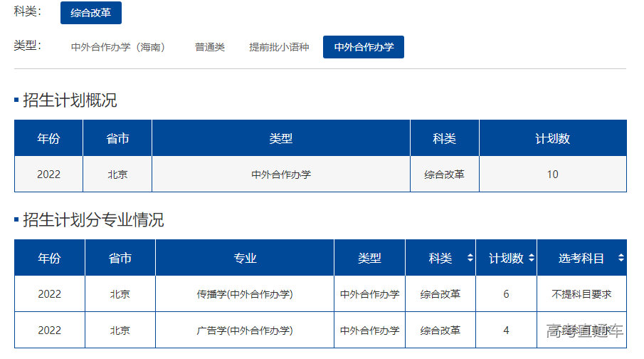Sort by 科类 column arrow icon
This screenshot has width=644, height=359.
470,258
